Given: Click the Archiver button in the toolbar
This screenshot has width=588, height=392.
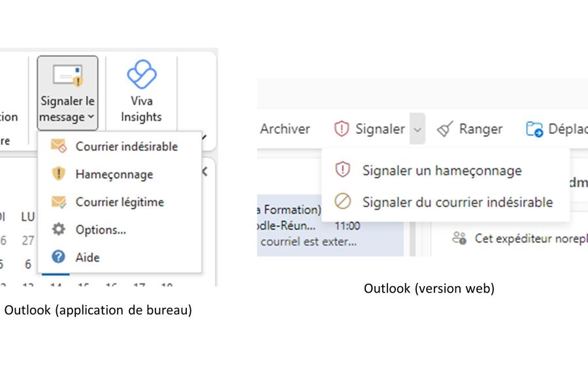Looking at the screenshot, I should point(285,129).
